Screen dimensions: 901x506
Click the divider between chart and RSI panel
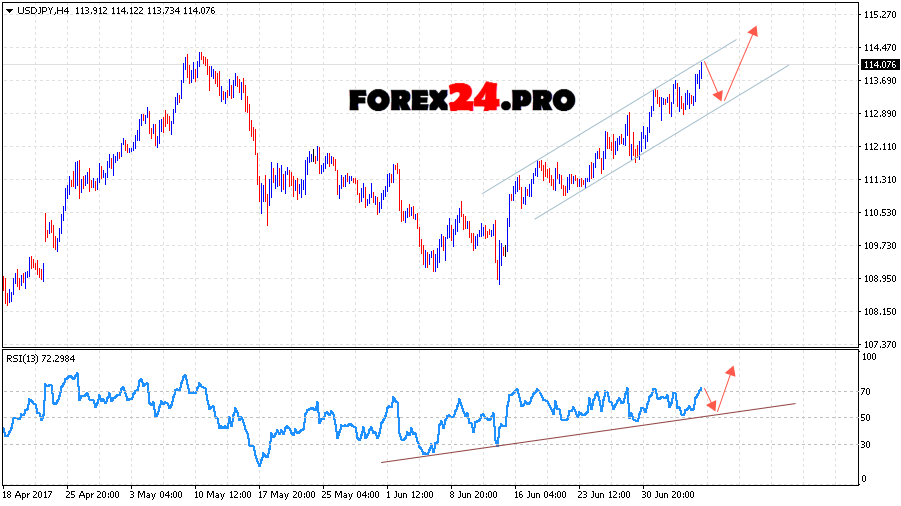(x=430, y=348)
